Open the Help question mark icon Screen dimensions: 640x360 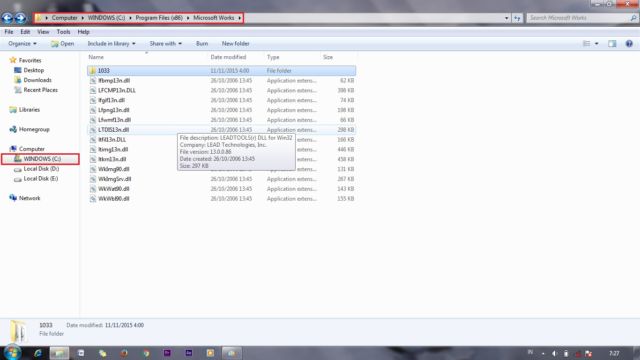click(629, 44)
